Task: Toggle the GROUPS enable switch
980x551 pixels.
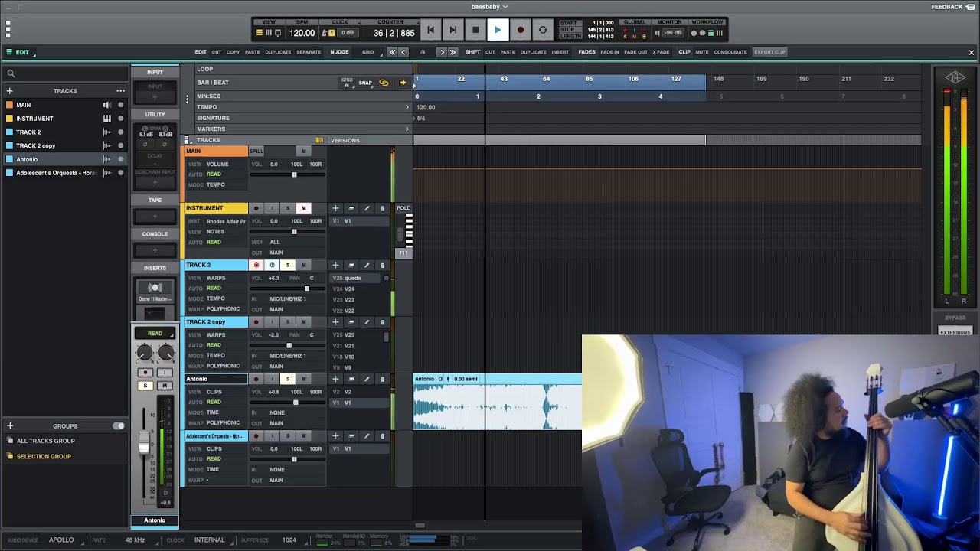Action: [119, 426]
